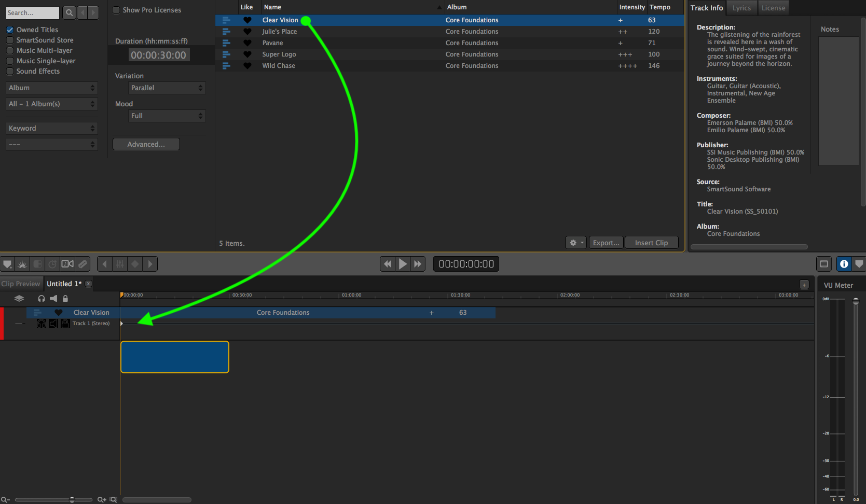Select the razor blade cut tool
Screen dimensions: 866x504
83,264
